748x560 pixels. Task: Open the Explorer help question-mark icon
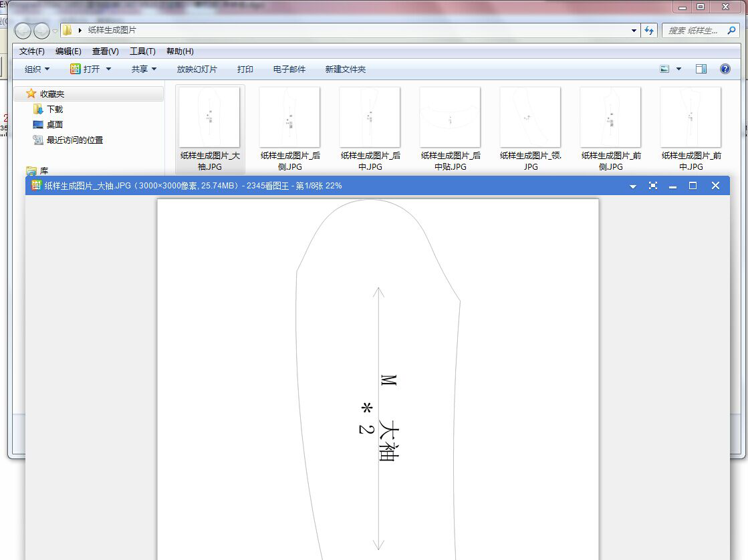(x=725, y=69)
